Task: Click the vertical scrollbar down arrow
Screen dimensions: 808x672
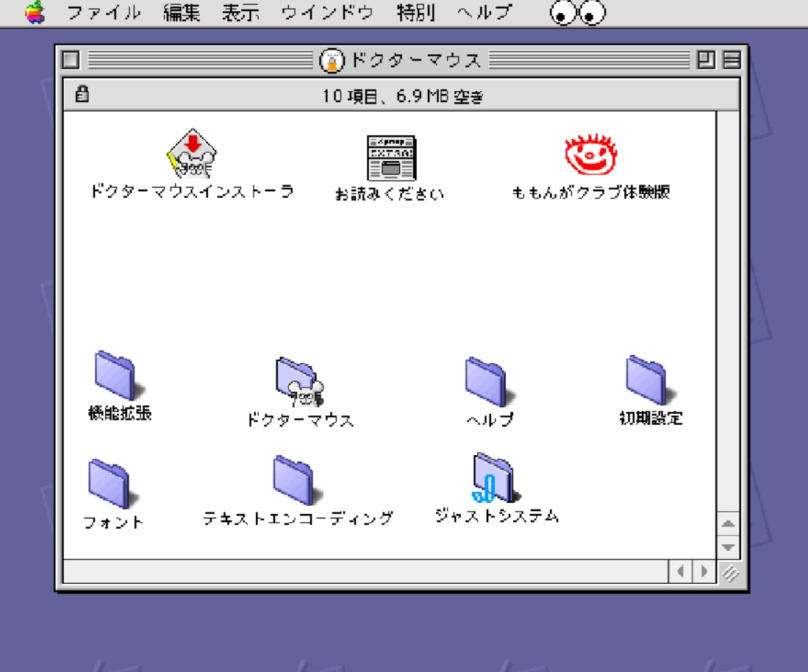Action: pyautogui.click(x=728, y=547)
